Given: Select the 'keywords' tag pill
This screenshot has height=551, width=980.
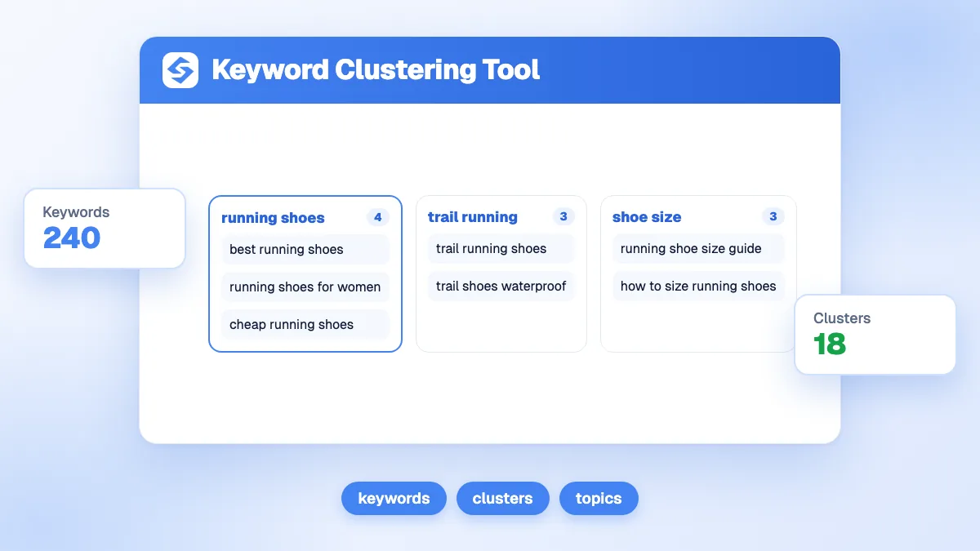Looking at the screenshot, I should pos(394,499).
